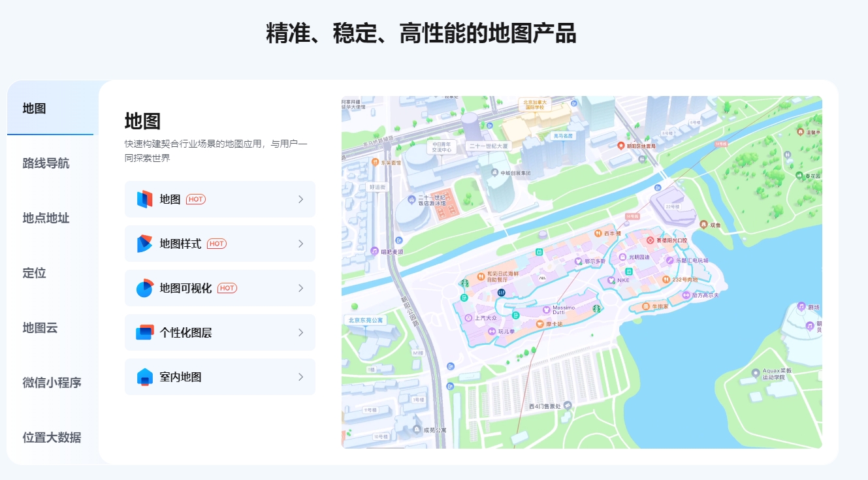The height and width of the screenshot is (480, 868).
Task: Click the HOT badge next to 地图样式
Action: pos(217,244)
